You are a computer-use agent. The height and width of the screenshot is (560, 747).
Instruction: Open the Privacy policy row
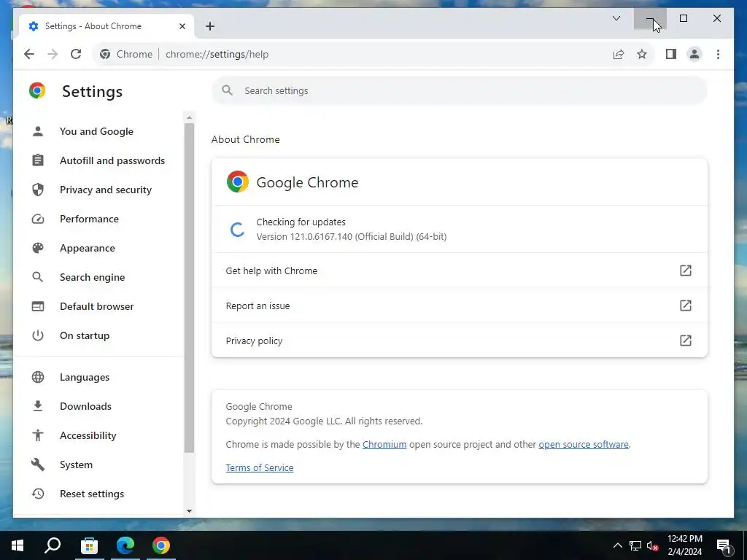(460, 341)
